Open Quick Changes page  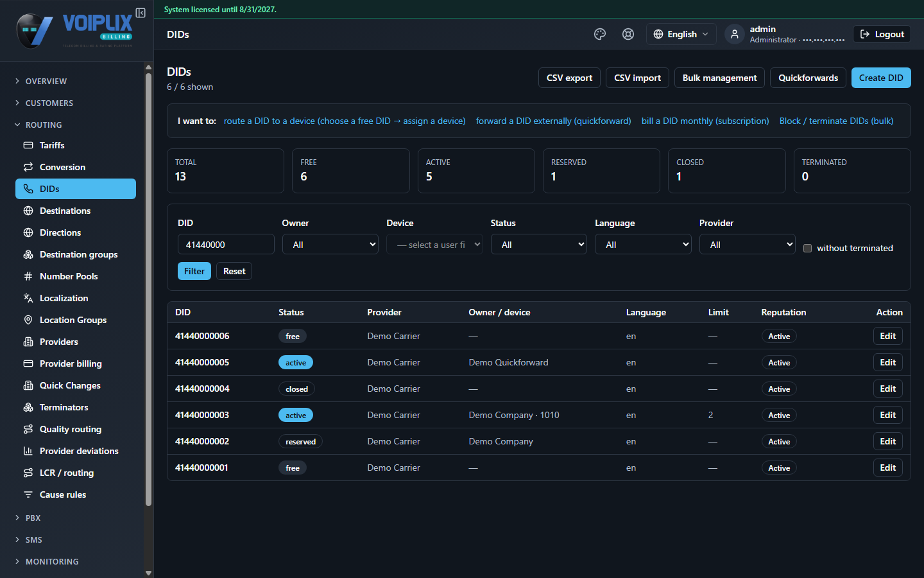[76, 385]
